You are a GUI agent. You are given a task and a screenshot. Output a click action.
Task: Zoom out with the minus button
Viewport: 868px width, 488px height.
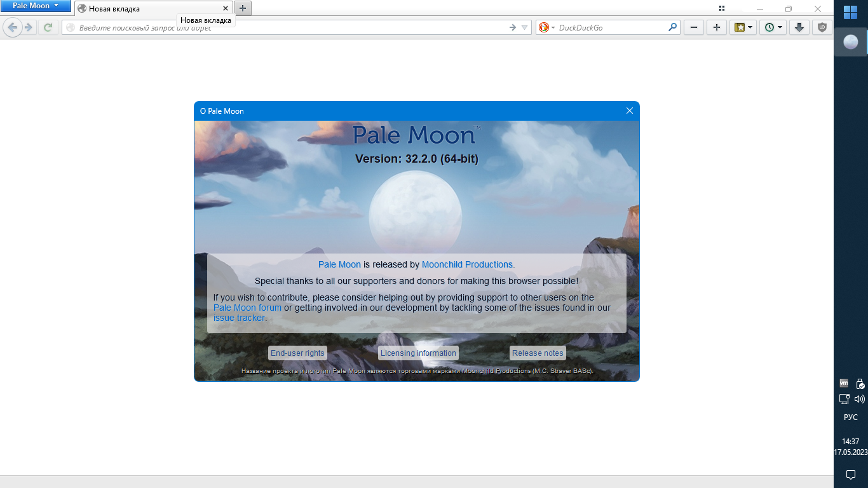click(x=694, y=27)
